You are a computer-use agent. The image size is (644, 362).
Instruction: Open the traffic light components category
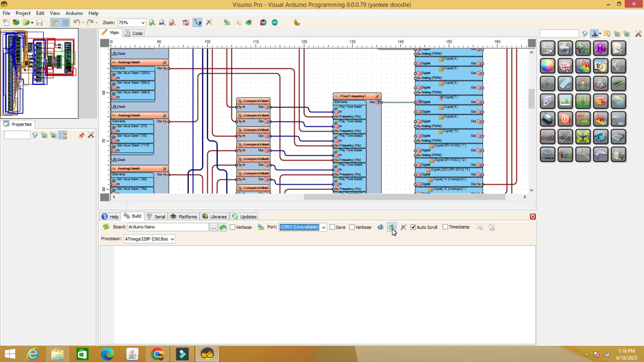[x=583, y=83]
